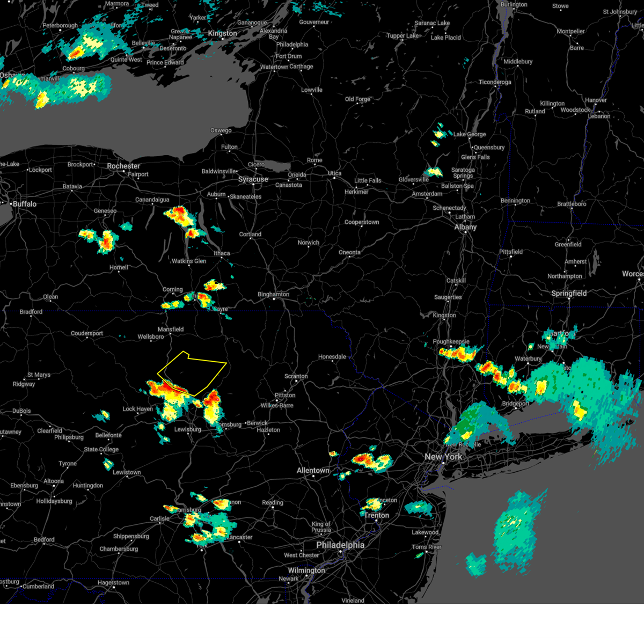Click the Rochester map label
The width and height of the screenshot is (644, 644).
click(123, 166)
